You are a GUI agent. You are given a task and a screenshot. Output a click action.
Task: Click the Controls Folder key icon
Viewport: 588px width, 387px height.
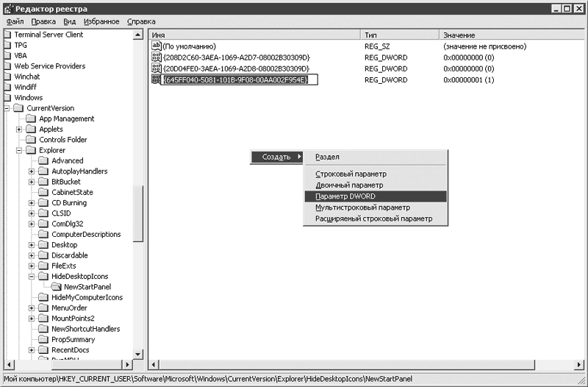pyautogui.click(x=31, y=140)
